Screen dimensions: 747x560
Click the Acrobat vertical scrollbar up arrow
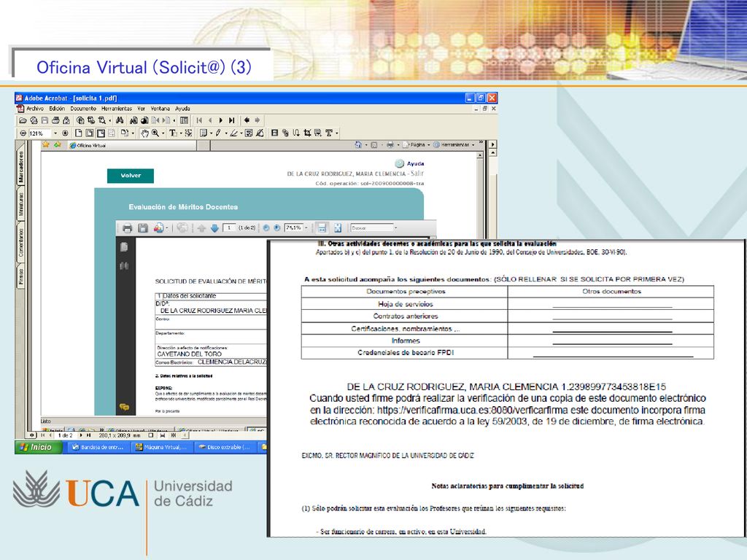click(492, 152)
